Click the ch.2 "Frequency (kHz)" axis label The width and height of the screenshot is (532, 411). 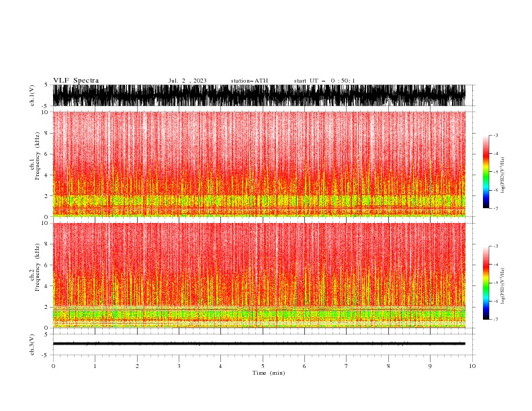point(37,267)
